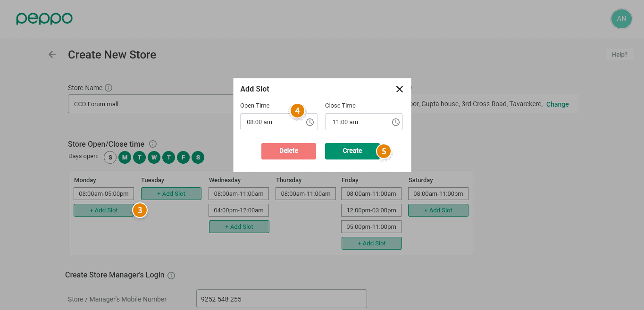Toggle the F (Friday) day circle

click(x=183, y=157)
